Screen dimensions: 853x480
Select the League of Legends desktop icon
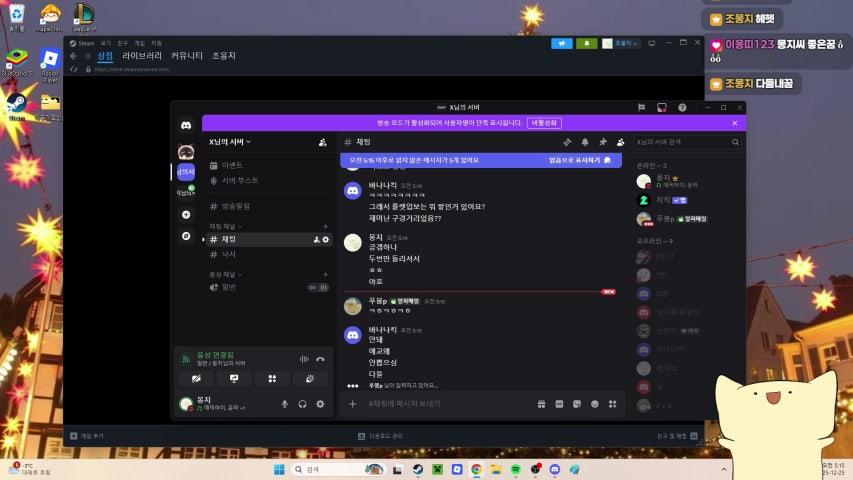click(84, 17)
